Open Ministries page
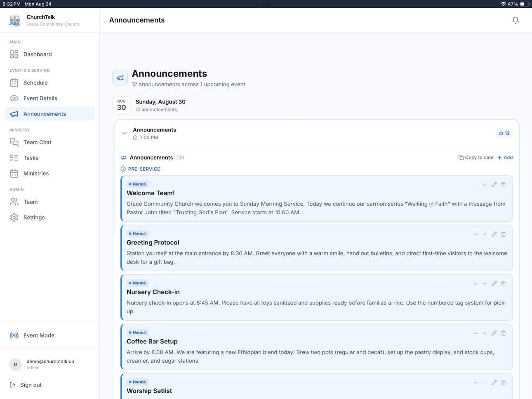 click(x=49, y=174)
